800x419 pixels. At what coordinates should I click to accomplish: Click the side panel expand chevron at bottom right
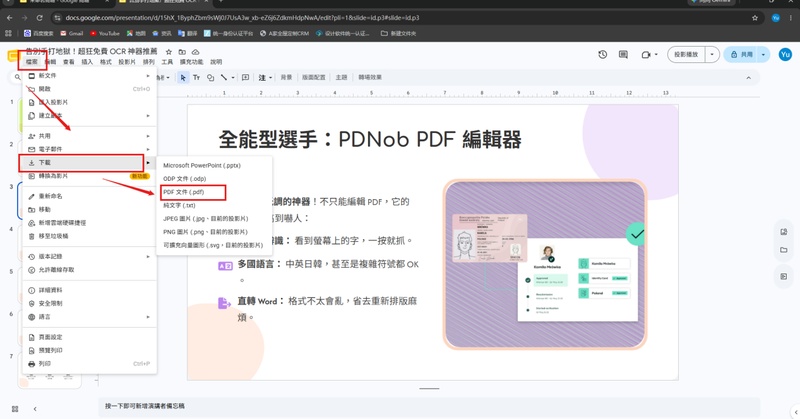click(796, 412)
